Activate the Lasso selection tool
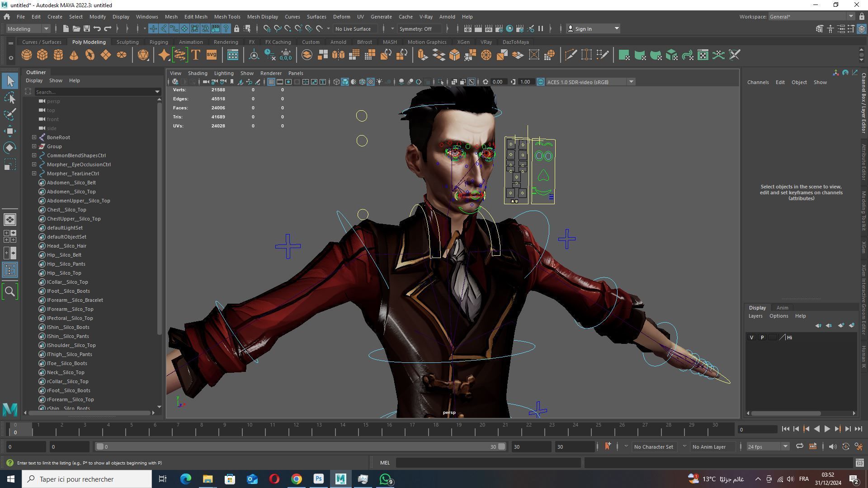This screenshot has height=488, width=868. [x=10, y=98]
